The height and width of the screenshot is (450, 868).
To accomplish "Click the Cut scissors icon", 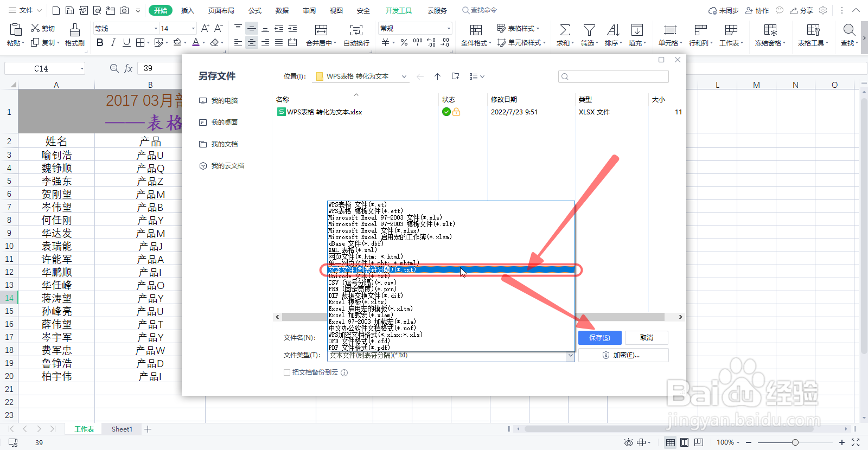I will pyautogui.click(x=36, y=28).
